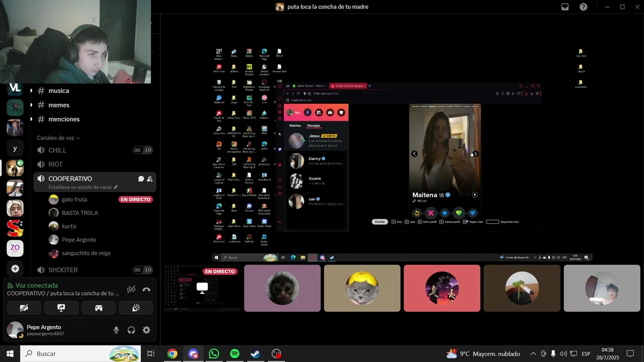Open the Discord inbox icon
The width and height of the screenshot is (644, 362).
click(565, 7)
